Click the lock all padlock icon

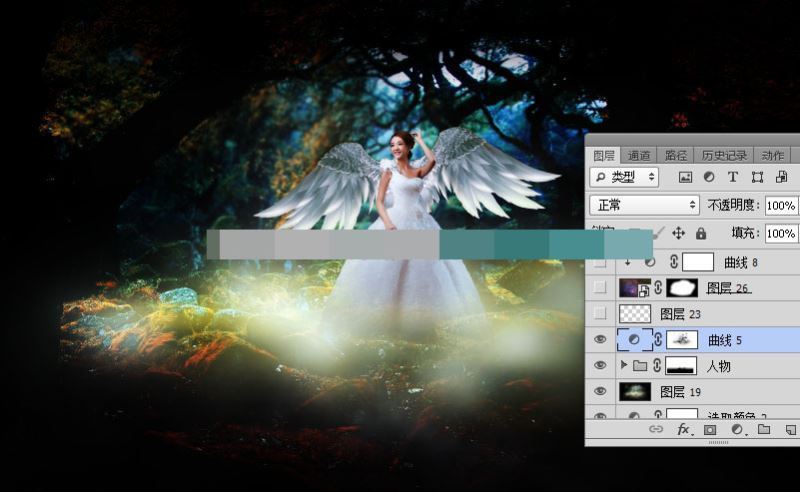coord(701,233)
